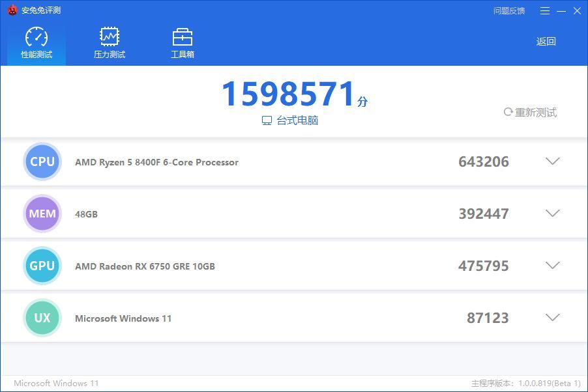Close the AnTuTu window
The height and width of the screenshot is (392, 588).
577,11
